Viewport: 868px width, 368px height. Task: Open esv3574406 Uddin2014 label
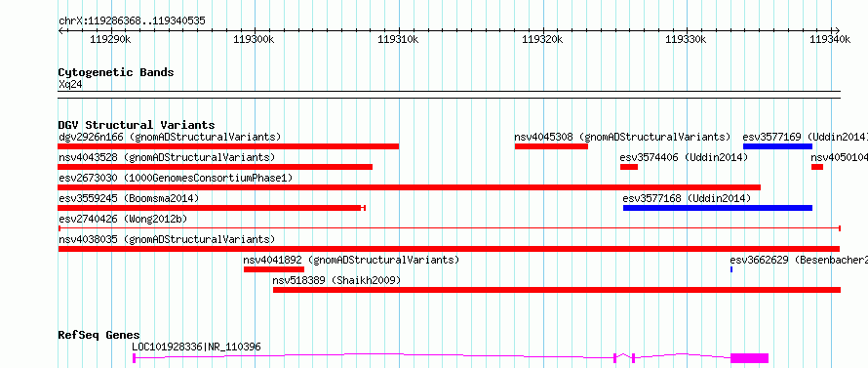[x=684, y=157]
